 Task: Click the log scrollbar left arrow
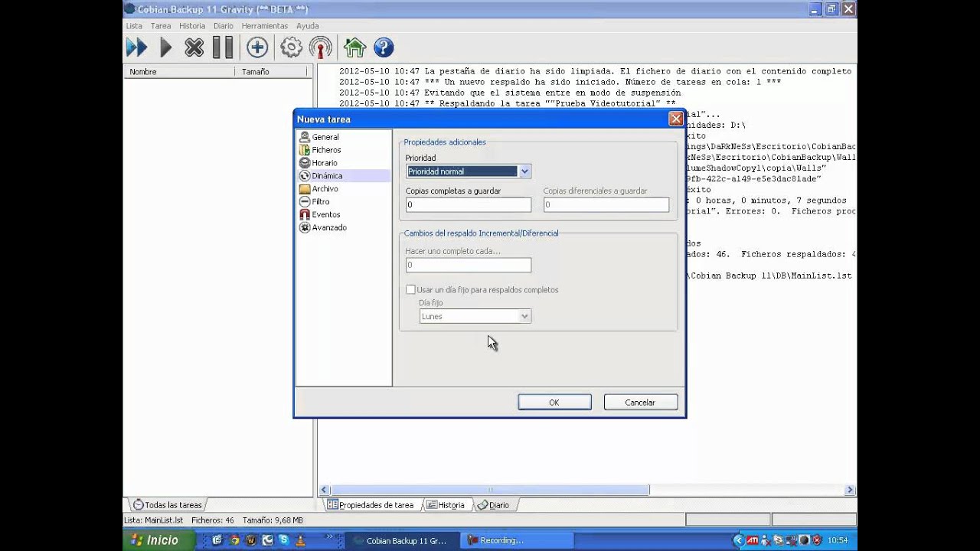click(325, 490)
